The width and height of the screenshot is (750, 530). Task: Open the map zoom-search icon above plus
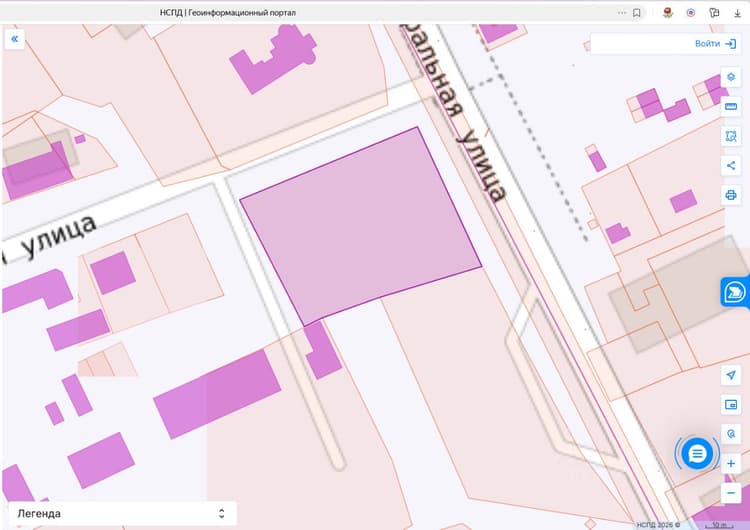point(730,434)
